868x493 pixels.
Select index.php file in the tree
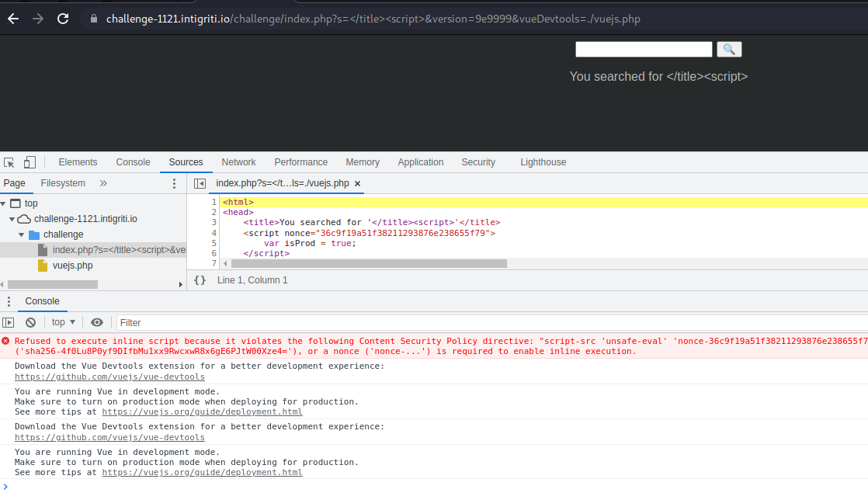pos(119,250)
